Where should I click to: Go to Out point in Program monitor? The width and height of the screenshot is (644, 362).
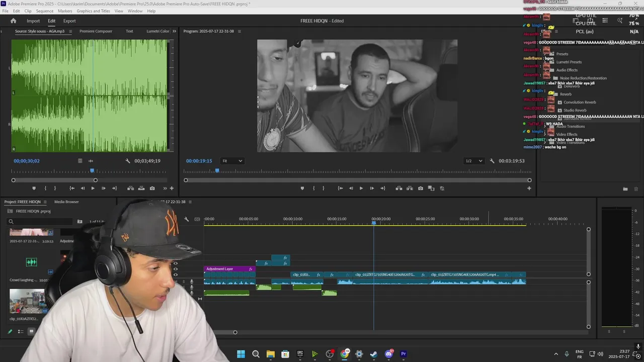pyautogui.click(x=382, y=188)
